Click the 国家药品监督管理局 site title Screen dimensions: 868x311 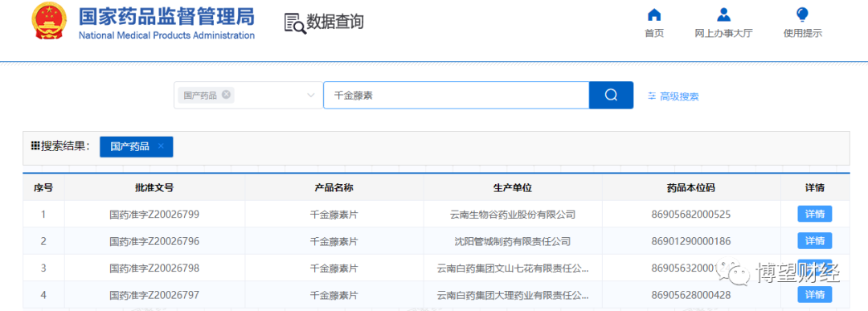click(166, 17)
